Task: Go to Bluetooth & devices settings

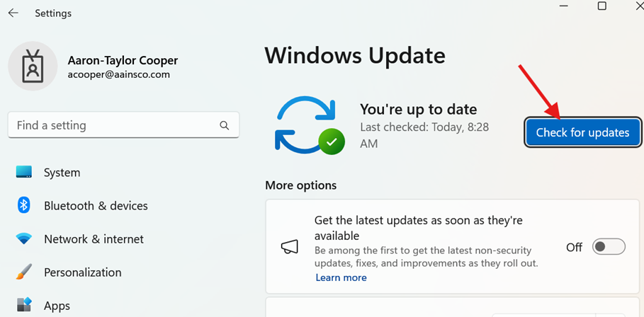Action: coord(96,206)
